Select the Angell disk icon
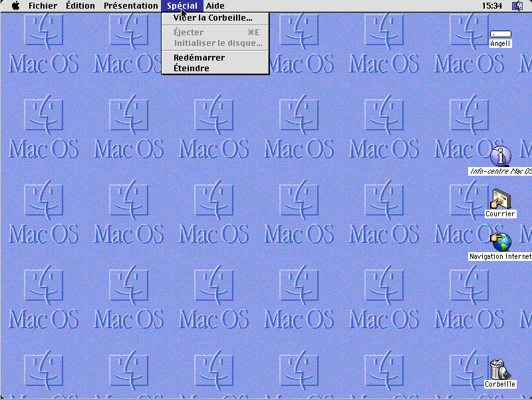This screenshot has height=400, width=532. (501, 34)
